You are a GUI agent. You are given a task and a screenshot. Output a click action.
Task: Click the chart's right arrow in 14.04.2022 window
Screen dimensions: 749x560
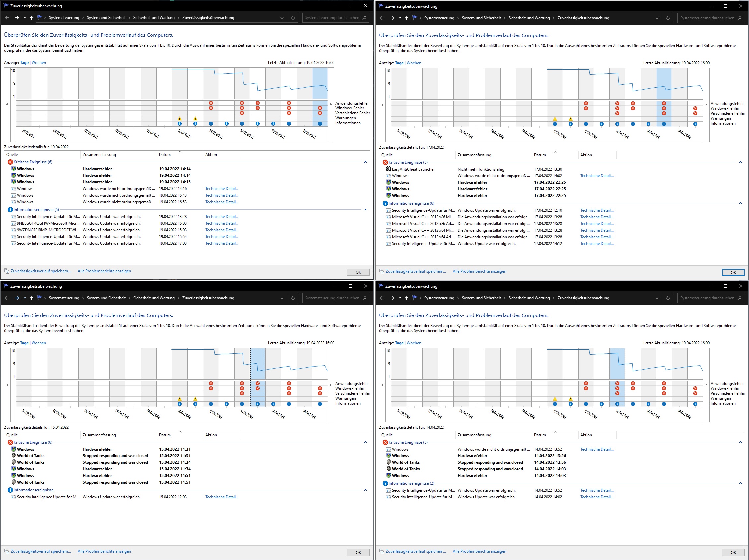[706, 385]
